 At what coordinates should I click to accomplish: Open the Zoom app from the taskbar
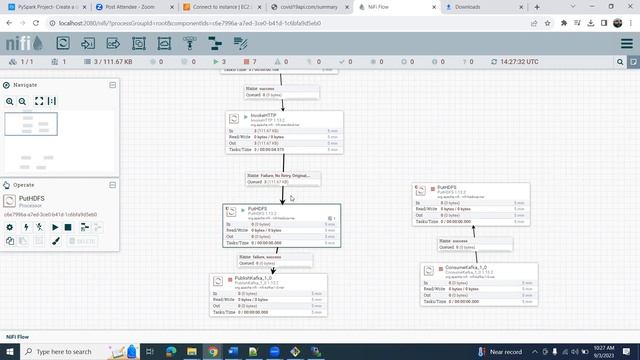click(274, 351)
